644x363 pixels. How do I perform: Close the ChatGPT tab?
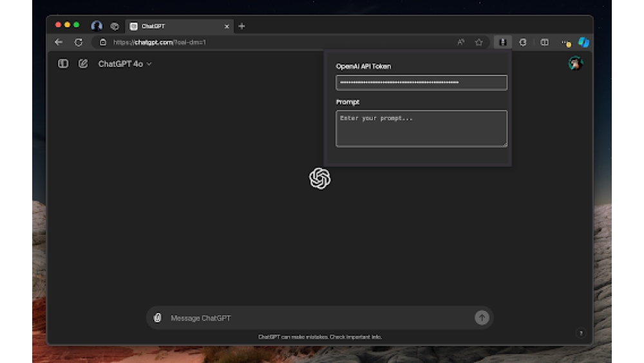click(227, 26)
